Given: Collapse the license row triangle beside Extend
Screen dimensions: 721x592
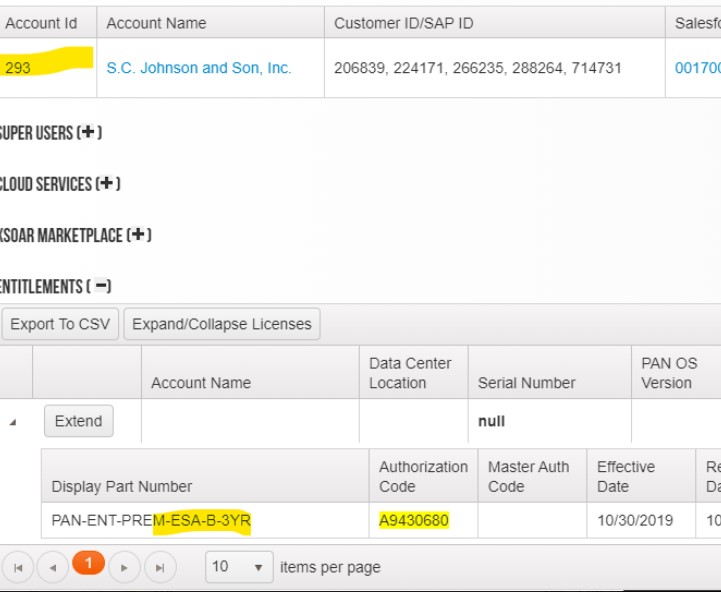Looking at the screenshot, I should (14, 422).
